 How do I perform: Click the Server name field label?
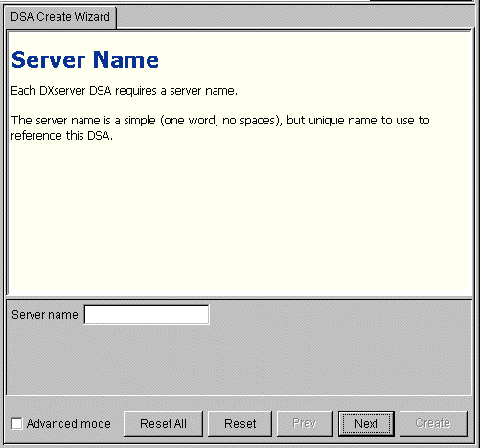coord(45,315)
